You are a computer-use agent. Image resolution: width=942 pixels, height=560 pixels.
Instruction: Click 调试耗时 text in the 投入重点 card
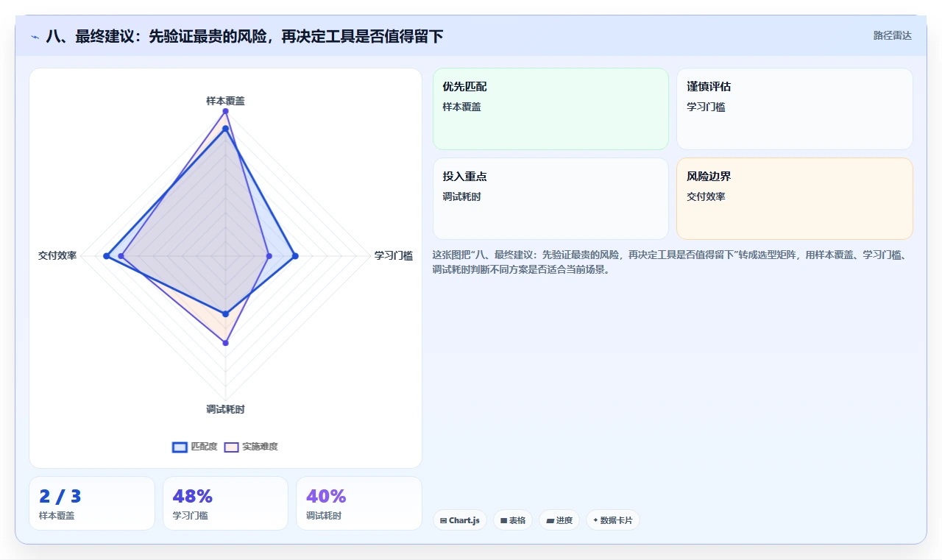461,196
